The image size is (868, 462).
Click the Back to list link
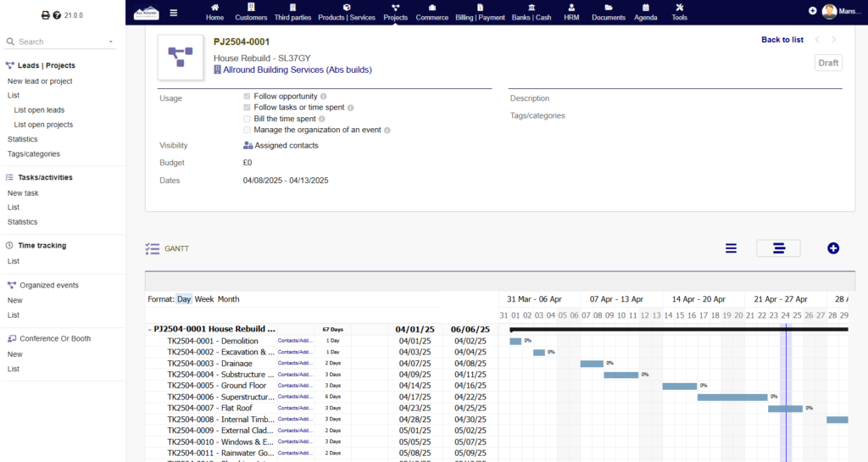[x=782, y=40]
